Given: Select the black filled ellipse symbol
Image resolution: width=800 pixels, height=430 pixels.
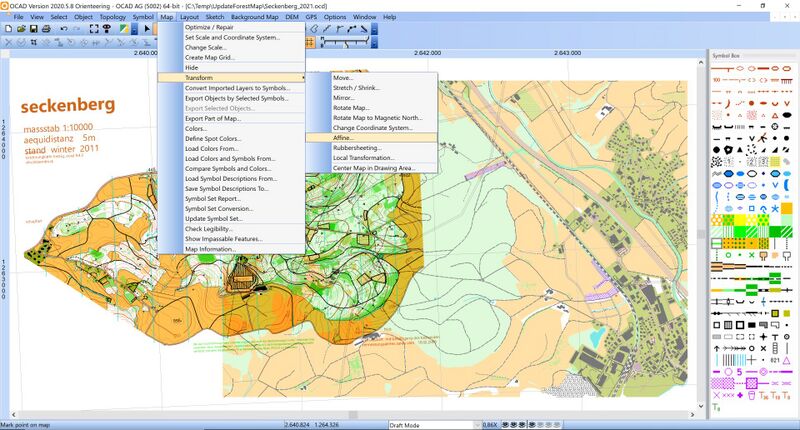Looking at the screenshot, I should [x=787, y=115].
